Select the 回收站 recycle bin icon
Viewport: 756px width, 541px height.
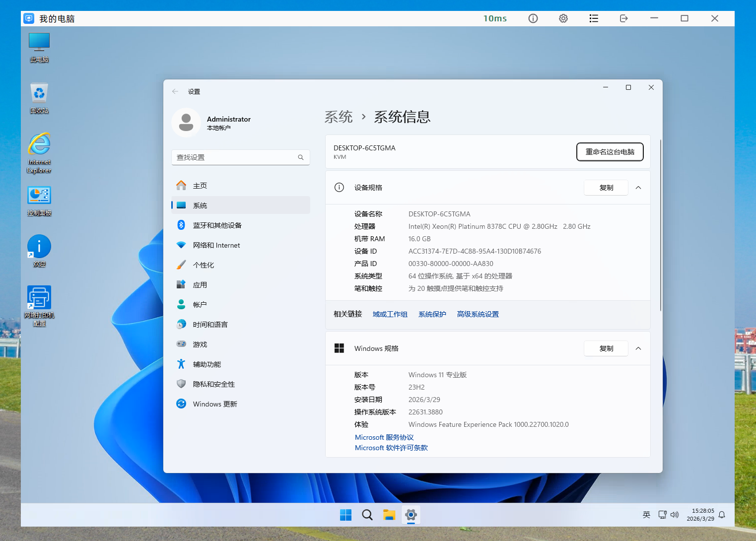[x=39, y=98]
